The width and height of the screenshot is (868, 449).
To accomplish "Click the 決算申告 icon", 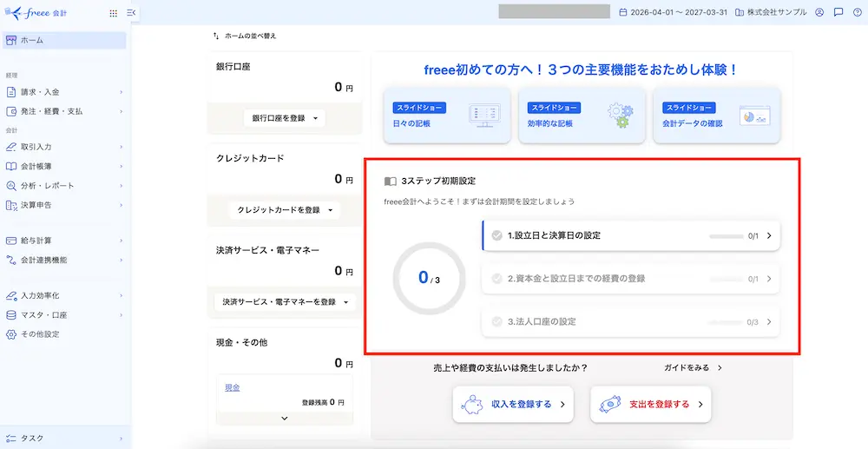I will [11, 205].
